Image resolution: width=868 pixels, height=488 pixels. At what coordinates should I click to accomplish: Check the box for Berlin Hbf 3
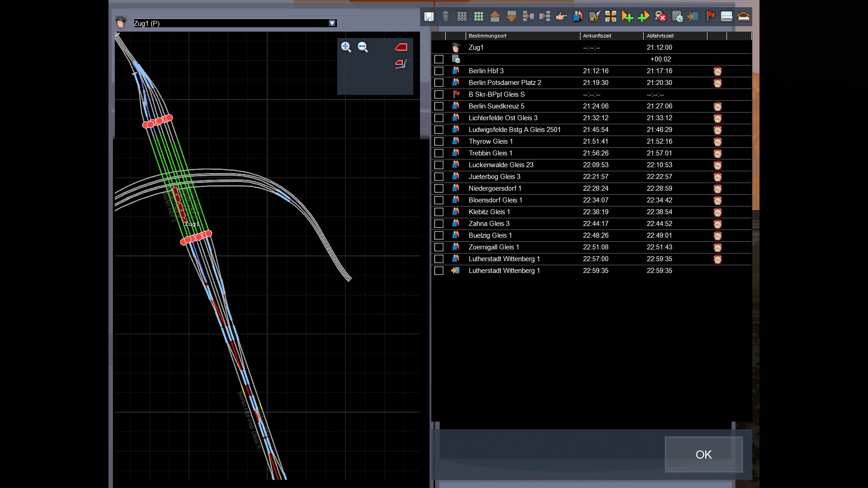(439, 71)
